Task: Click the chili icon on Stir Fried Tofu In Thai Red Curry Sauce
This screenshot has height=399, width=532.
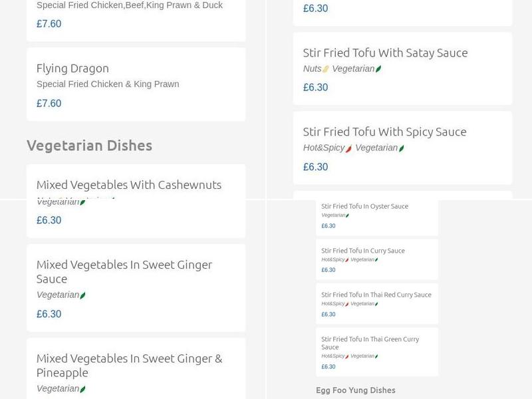Action: pos(347,304)
